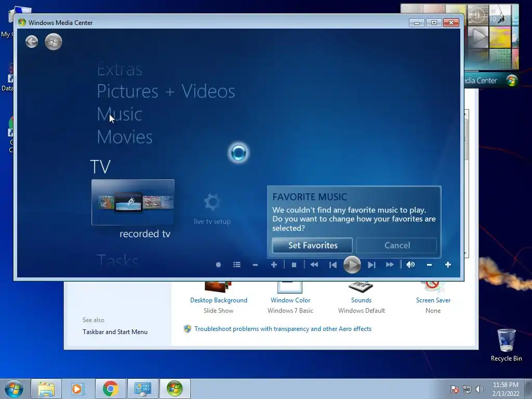The width and height of the screenshot is (532, 399).
Task: Select TV menu heading
Action: [x=100, y=167]
